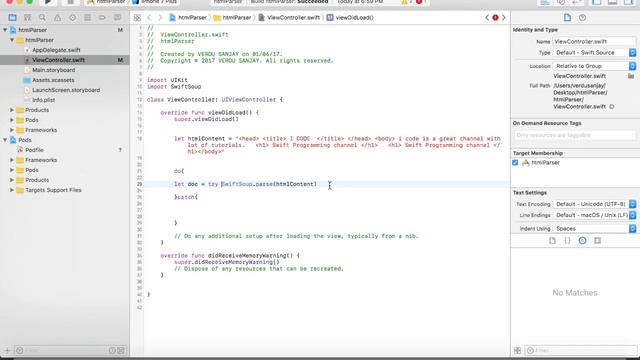Show the Issue navigator
Viewport: 640px width, 360px height.
(x=57, y=18)
